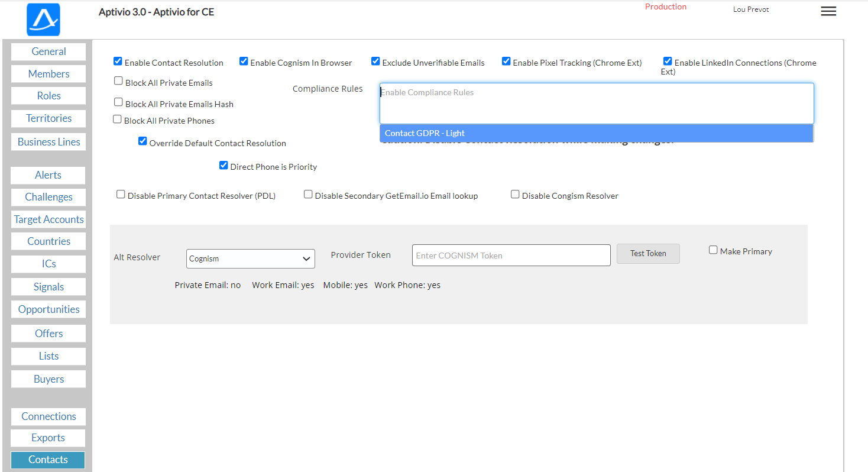868x472 pixels.
Task: Uncheck Enable Contact Resolution checkbox
Action: (118, 62)
